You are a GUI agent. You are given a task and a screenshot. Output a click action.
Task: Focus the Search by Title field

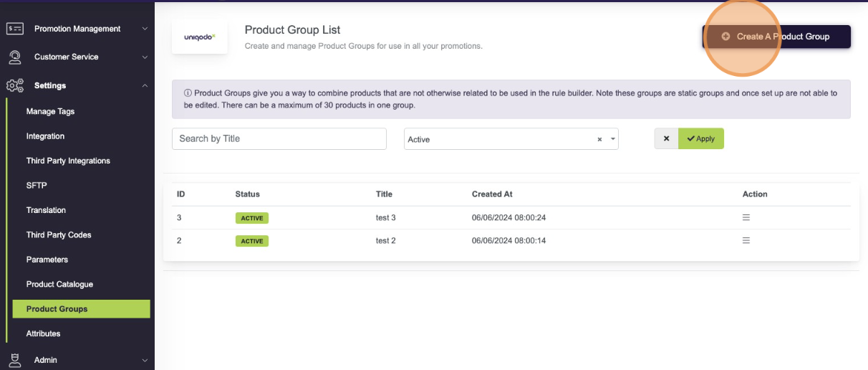279,138
